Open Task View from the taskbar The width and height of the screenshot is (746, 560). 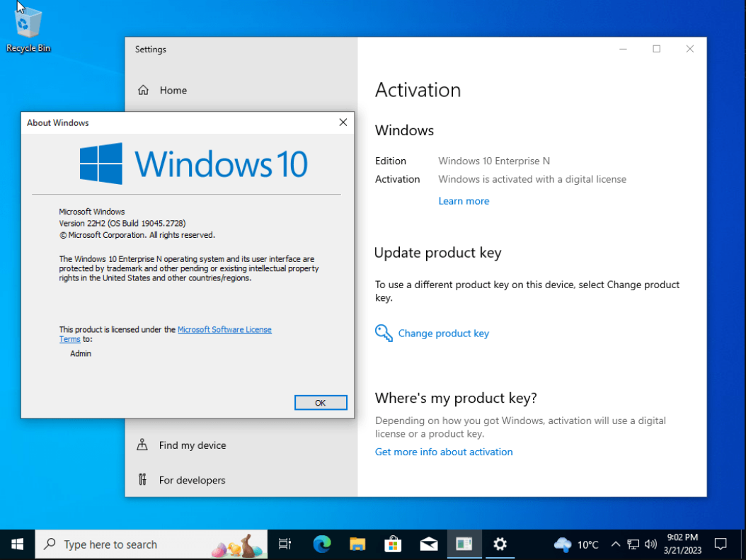(x=285, y=544)
